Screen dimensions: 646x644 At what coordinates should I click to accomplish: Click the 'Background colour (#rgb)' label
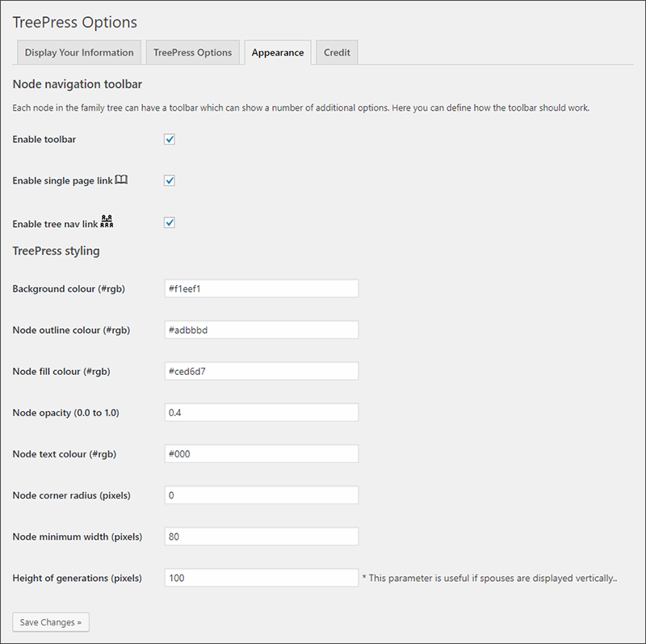coord(69,288)
